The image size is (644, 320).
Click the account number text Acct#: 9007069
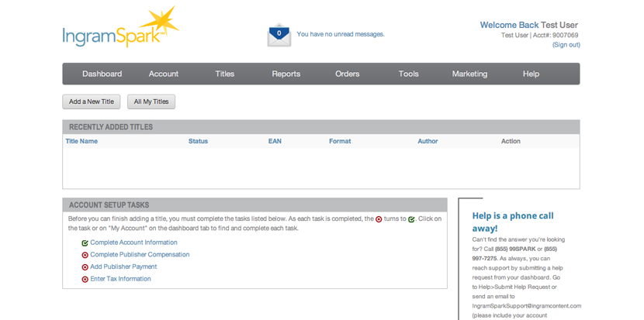[556, 36]
